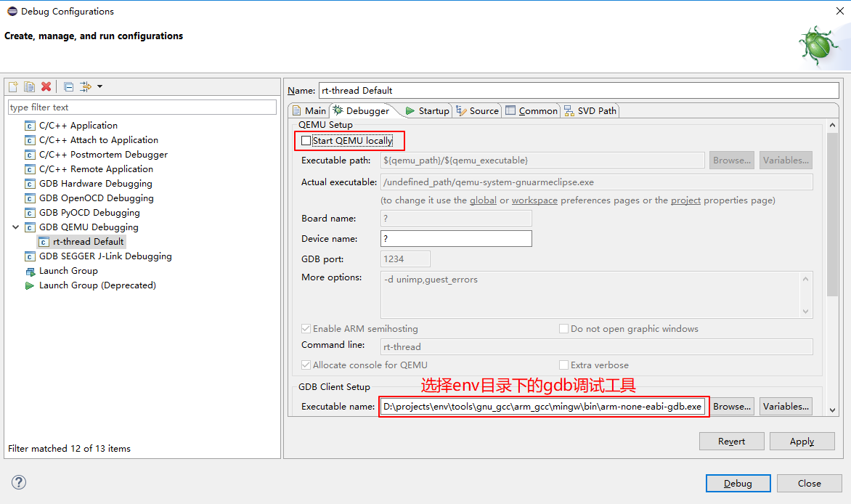Enable Do not open graphic windows
The width and height of the screenshot is (851, 504).
[x=563, y=328]
